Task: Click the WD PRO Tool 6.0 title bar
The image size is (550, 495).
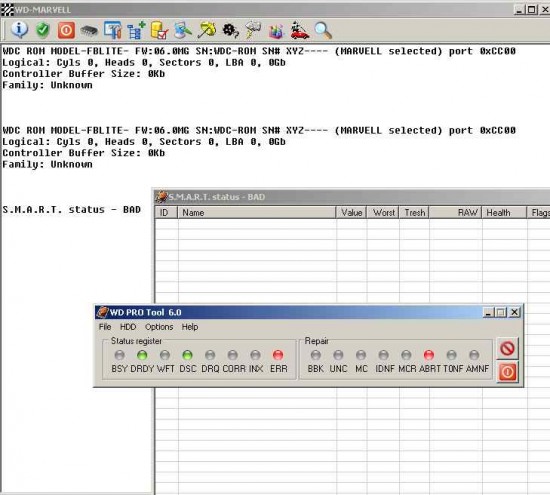Action: [x=309, y=312]
